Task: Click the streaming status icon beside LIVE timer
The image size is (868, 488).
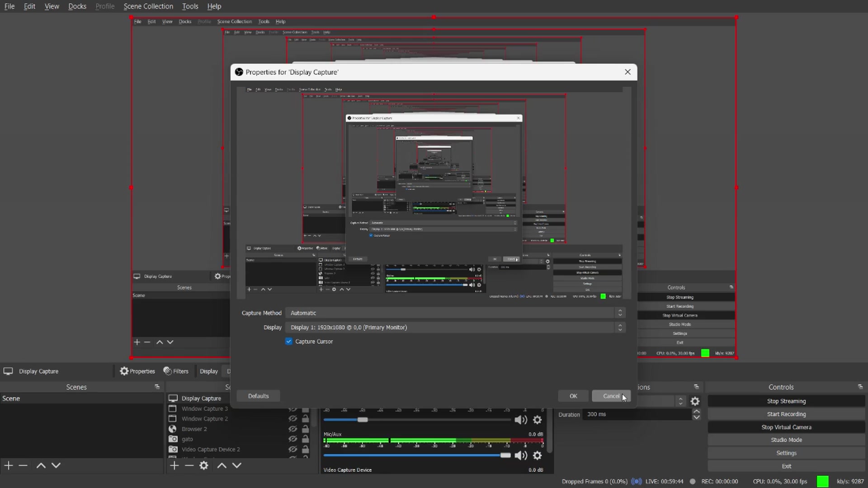Action: click(x=636, y=481)
